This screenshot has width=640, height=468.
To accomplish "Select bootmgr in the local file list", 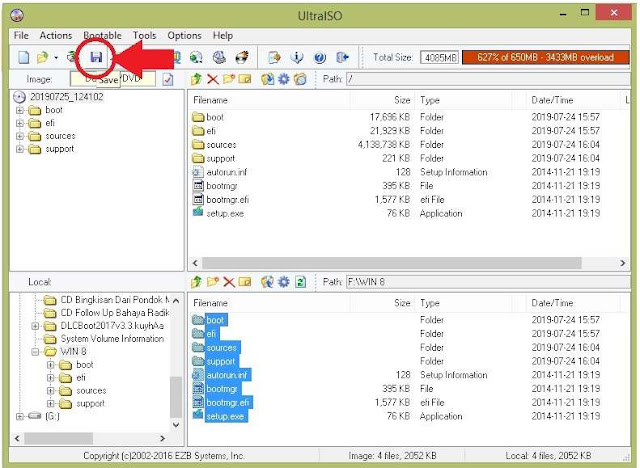I will 222,389.
